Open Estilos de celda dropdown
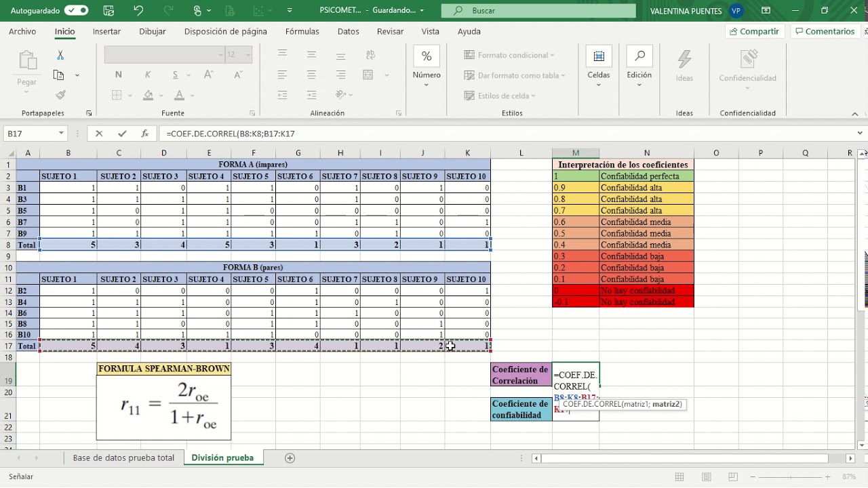 coord(500,96)
